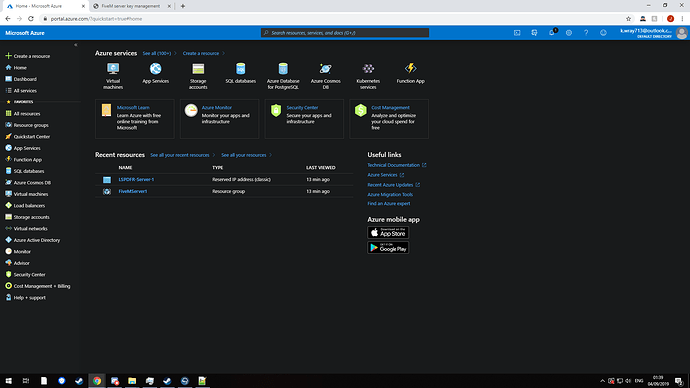Open SQL databases service icon

(x=240, y=69)
